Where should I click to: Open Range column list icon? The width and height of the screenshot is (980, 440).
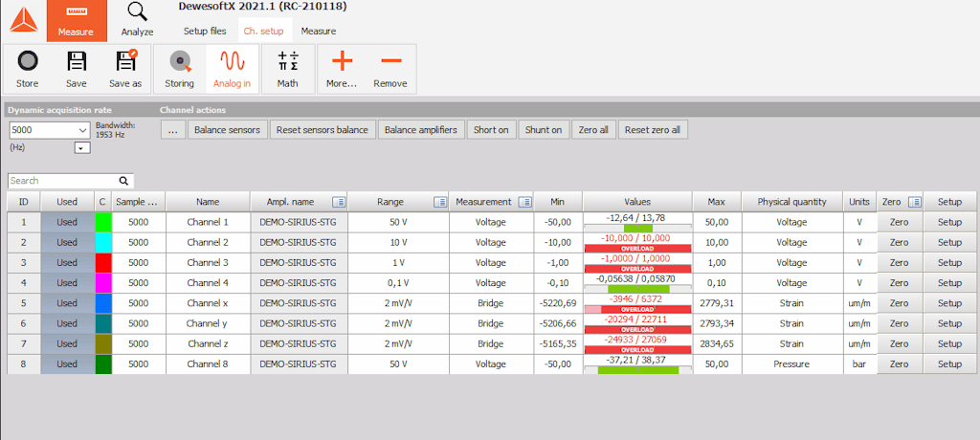[439, 202]
